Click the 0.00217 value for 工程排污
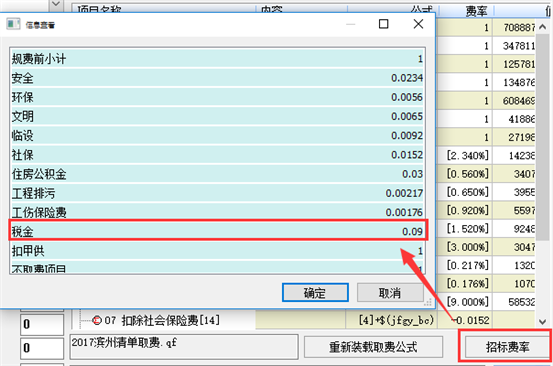This screenshot has height=366, width=553. (x=404, y=193)
